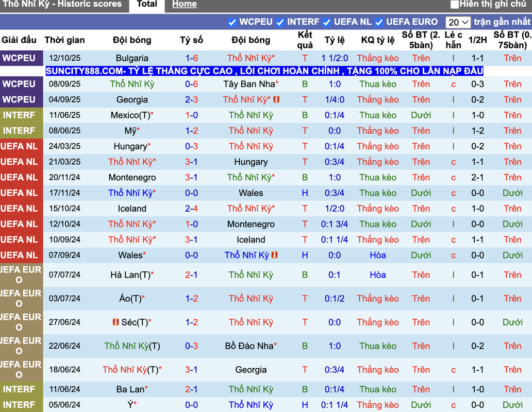This screenshot has width=532, height=412.
Task: Select the 2-4 score for Iceland match
Action: point(192,209)
